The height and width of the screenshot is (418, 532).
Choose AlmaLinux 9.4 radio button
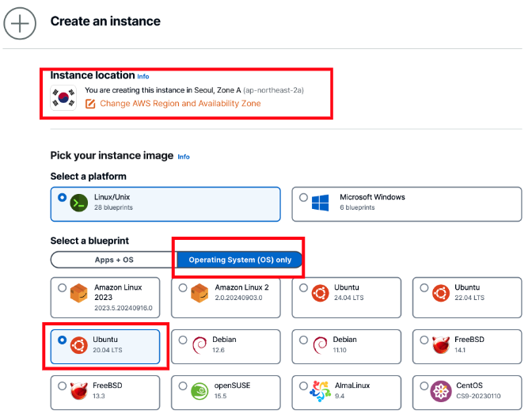click(x=304, y=386)
